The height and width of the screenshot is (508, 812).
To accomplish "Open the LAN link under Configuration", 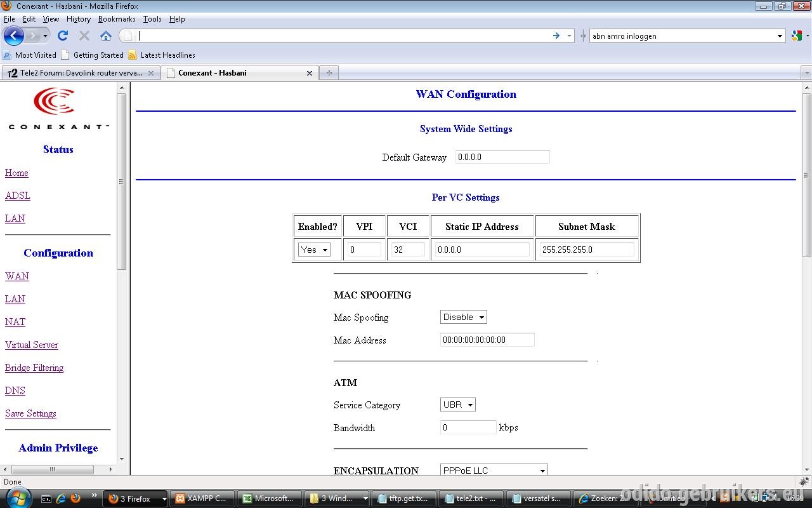I will [15, 299].
